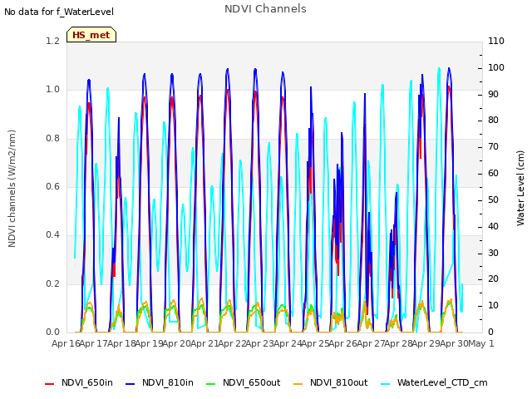Toggle NDVI_650in legend entry

tap(79, 382)
